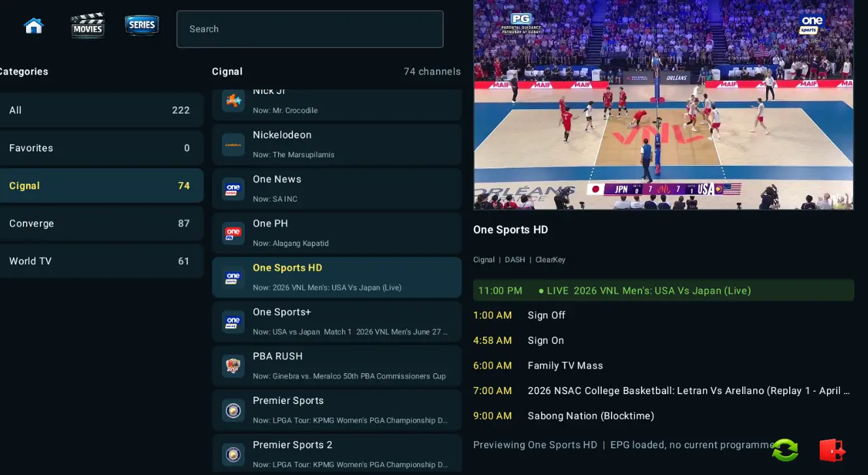The image size is (868, 475).
Task: Click 'Now: Alagang Kapatid' text
Action: pos(290,243)
